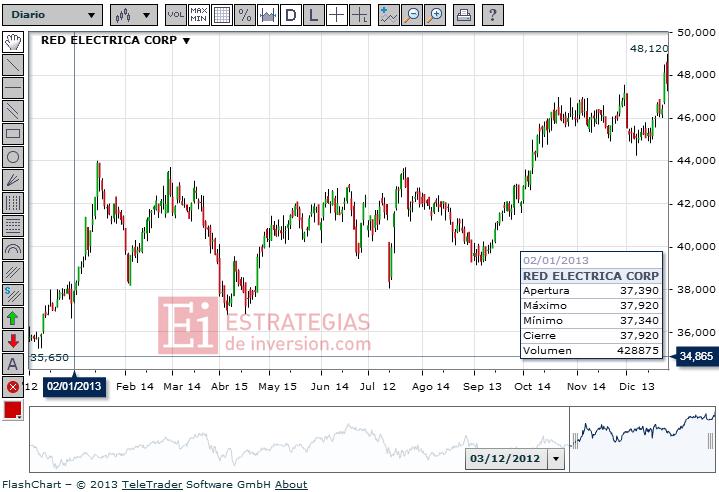
Task: Switch to percentage scale
Action: click(x=245, y=15)
